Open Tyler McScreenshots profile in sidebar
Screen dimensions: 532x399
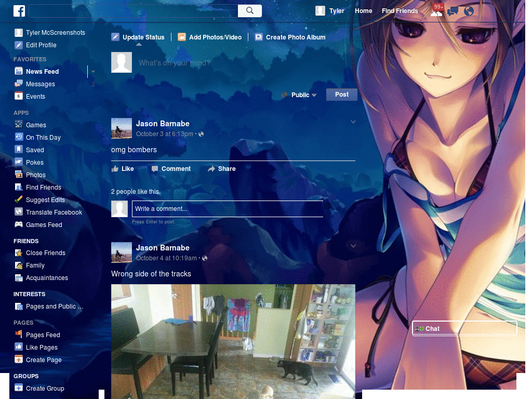pos(50,33)
